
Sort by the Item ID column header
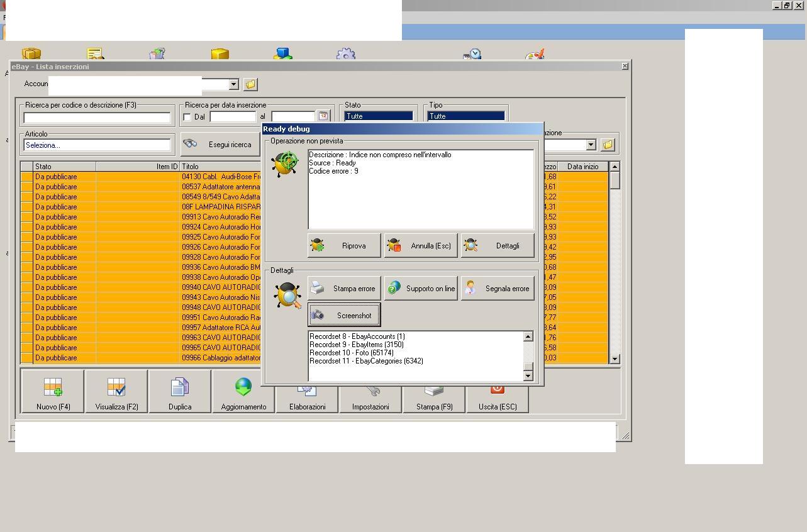point(138,167)
